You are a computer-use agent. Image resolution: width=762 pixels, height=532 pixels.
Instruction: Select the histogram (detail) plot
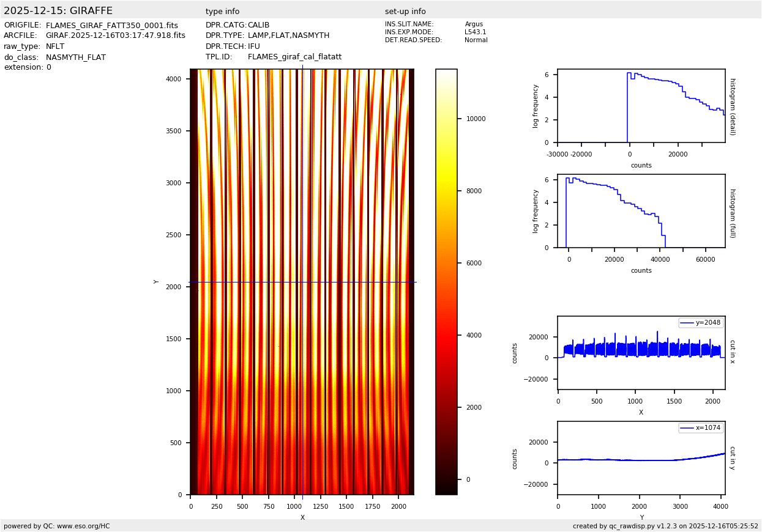[641, 106]
